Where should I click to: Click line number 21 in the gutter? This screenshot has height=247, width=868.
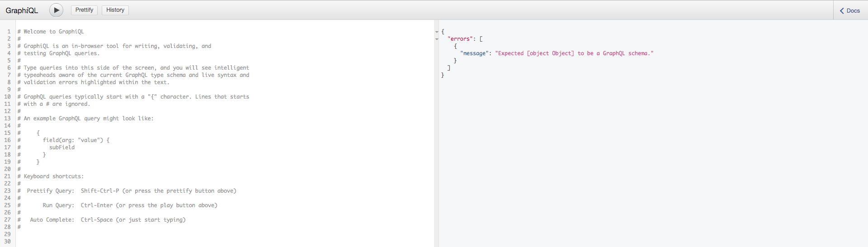7,176
